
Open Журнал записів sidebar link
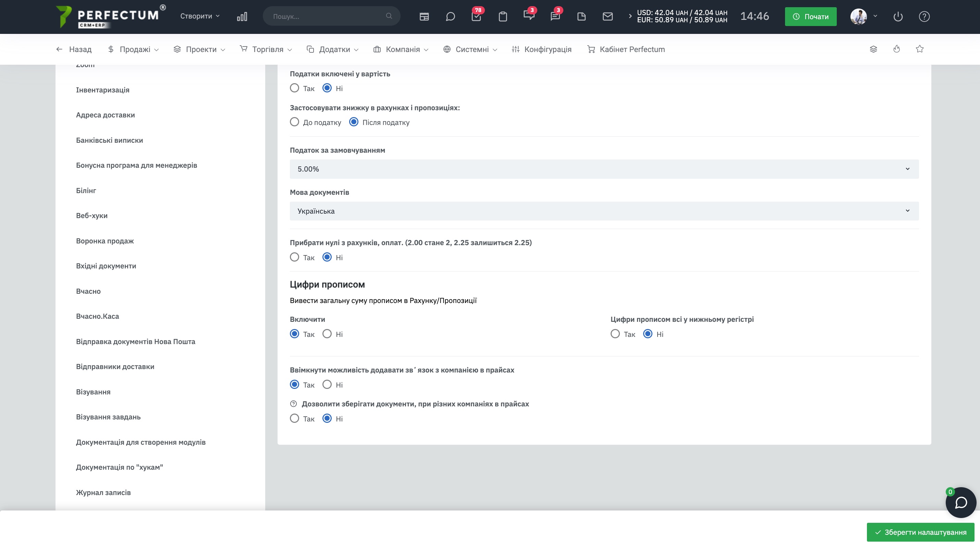point(103,492)
